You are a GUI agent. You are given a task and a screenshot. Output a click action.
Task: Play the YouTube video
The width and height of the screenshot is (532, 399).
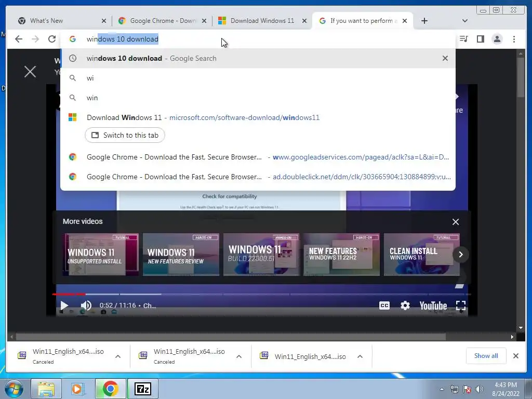point(64,305)
